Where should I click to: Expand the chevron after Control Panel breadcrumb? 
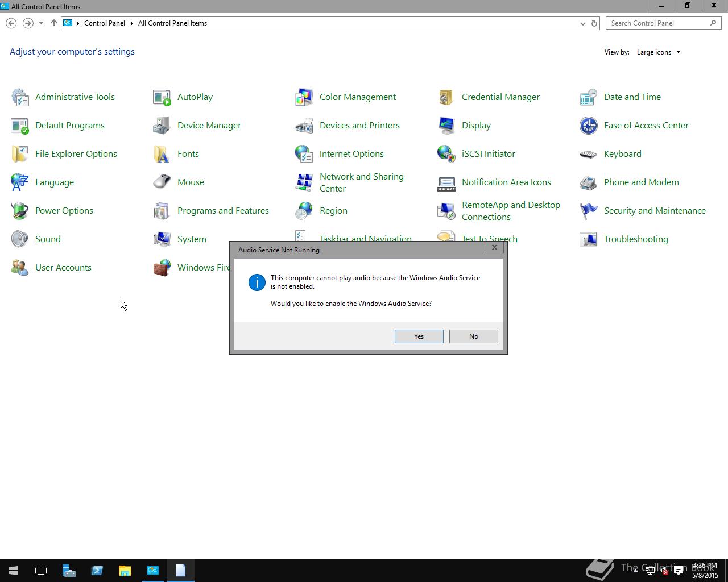(x=131, y=23)
